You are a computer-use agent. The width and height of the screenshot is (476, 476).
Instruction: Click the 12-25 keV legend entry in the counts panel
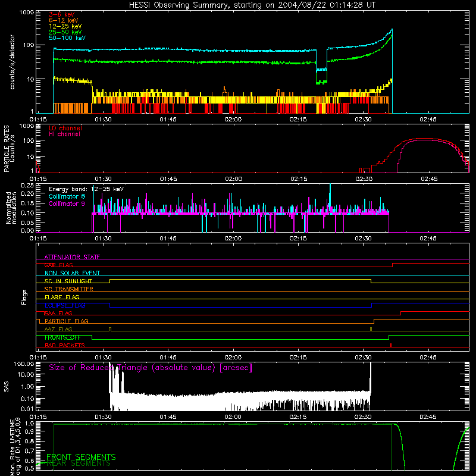pos(65,26)
